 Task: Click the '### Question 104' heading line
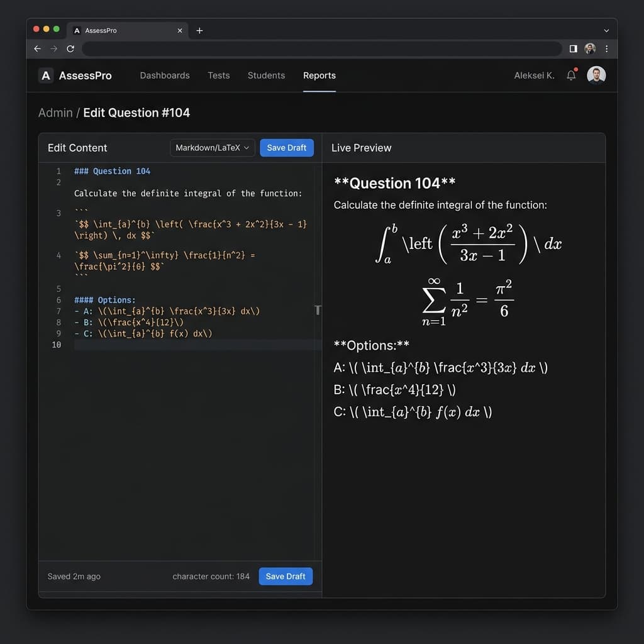click(x=112, y=171)
